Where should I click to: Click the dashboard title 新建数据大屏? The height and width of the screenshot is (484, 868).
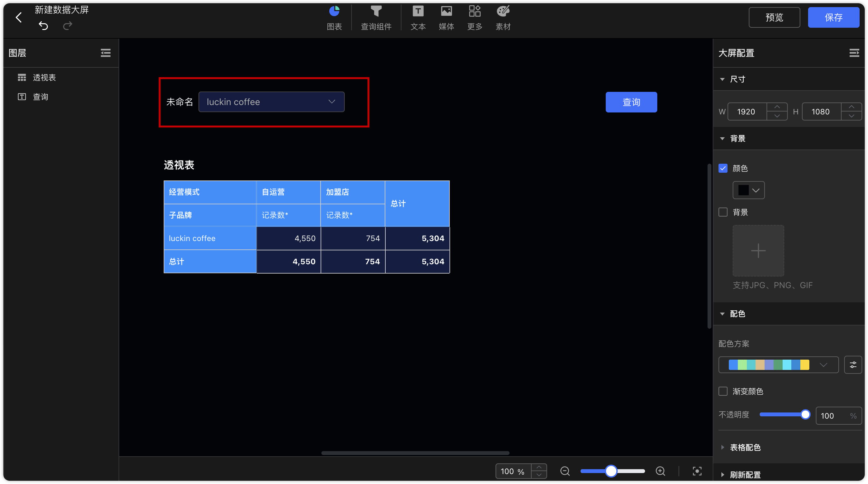62,10
